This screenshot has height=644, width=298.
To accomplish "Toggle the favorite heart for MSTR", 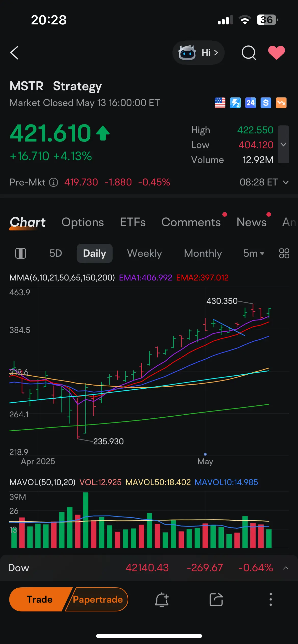I will point(277,53).
